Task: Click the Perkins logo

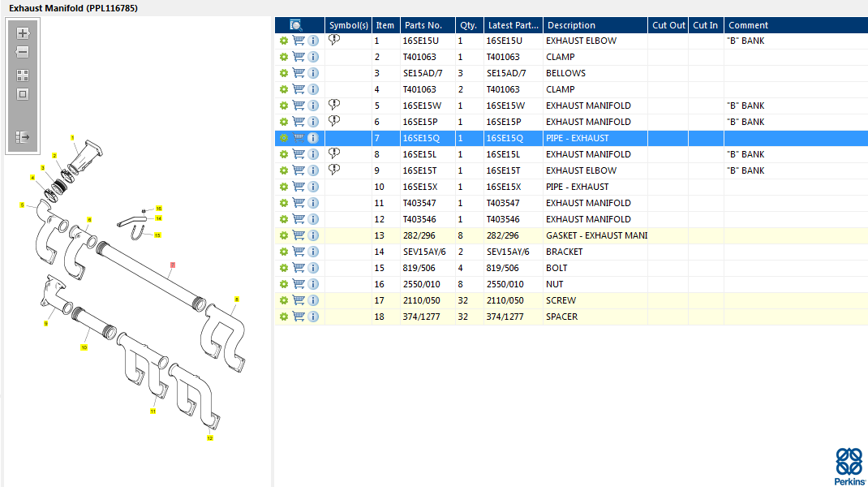Action: coord(849,467)
